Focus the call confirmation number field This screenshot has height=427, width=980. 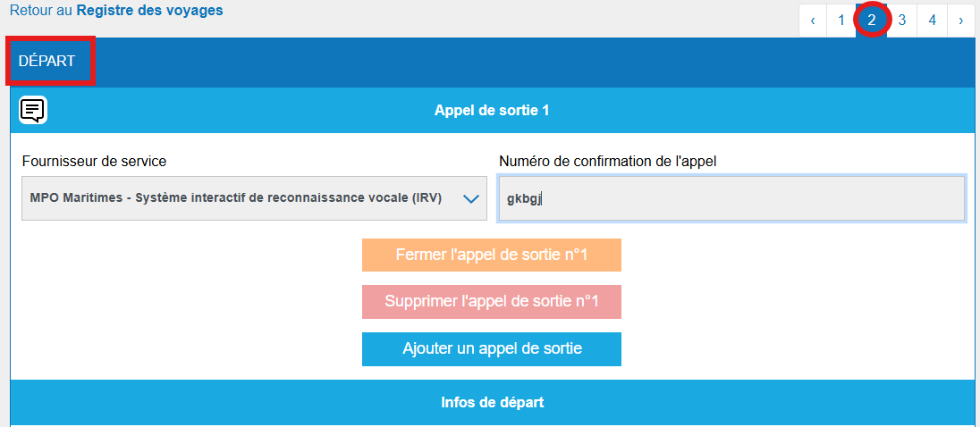(x=731, y=198)
